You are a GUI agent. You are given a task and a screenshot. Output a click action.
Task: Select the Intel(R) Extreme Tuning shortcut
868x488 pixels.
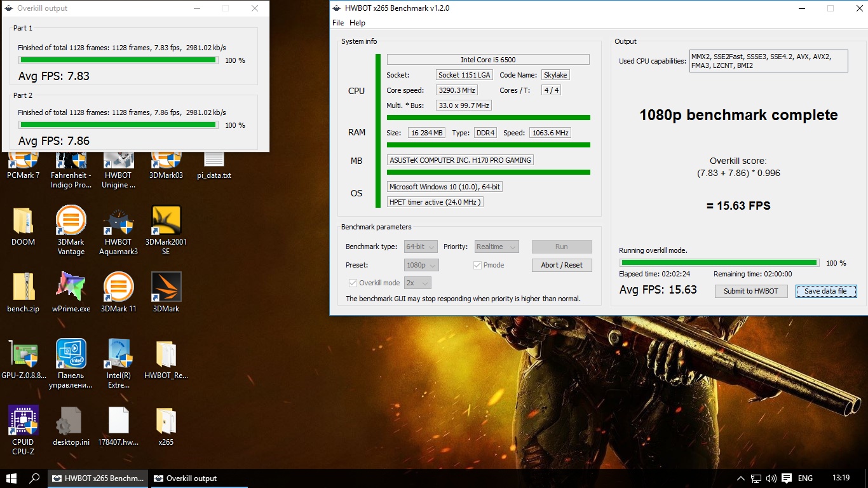coord(119,363)
